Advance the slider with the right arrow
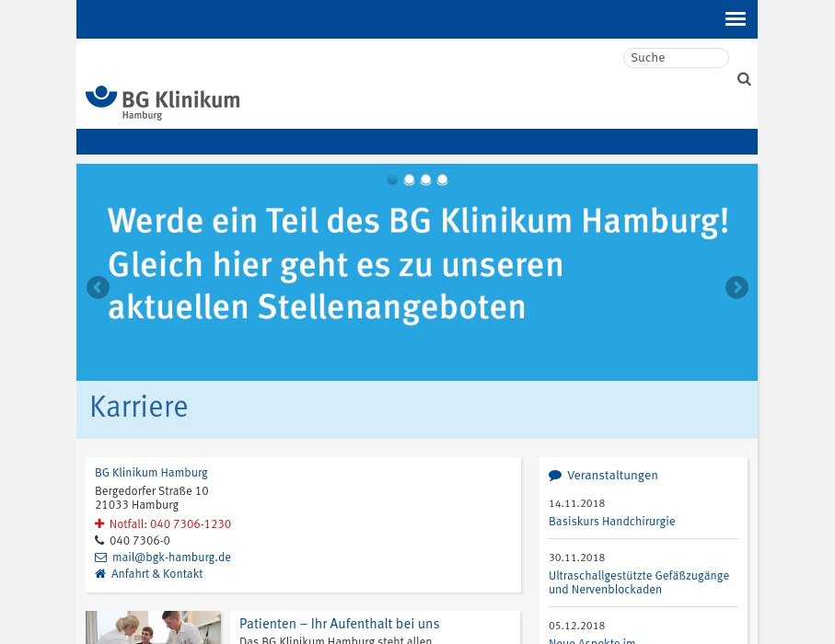The height and width of the screenshot is (644, 835). pos(736,287)
